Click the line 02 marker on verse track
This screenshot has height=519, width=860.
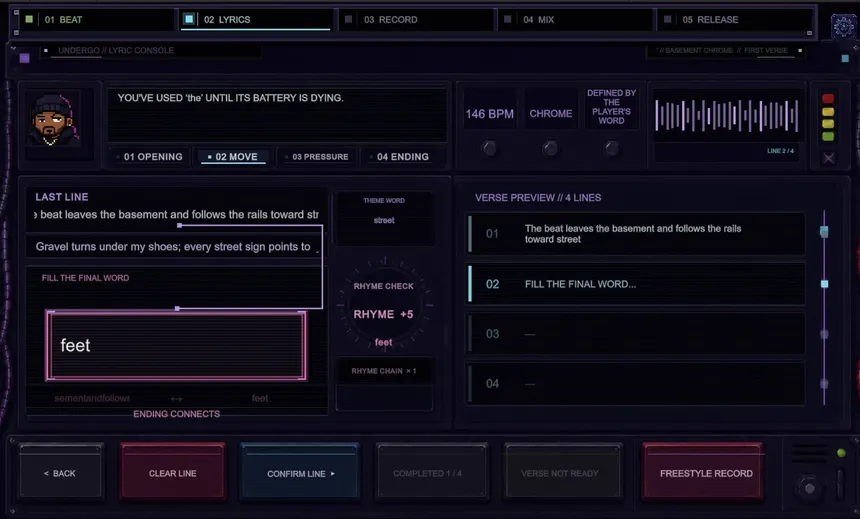[x=824, y=284]
